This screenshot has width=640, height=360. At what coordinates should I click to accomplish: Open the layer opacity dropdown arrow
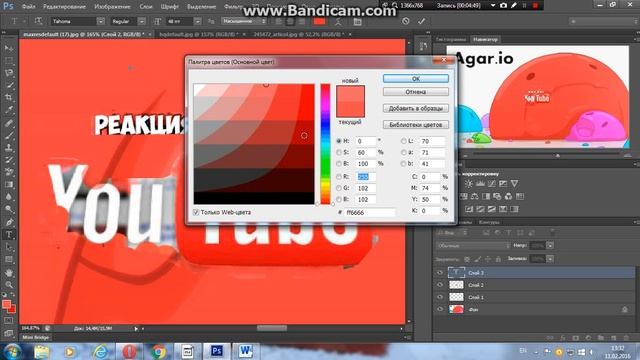click(x=550, y=246)
